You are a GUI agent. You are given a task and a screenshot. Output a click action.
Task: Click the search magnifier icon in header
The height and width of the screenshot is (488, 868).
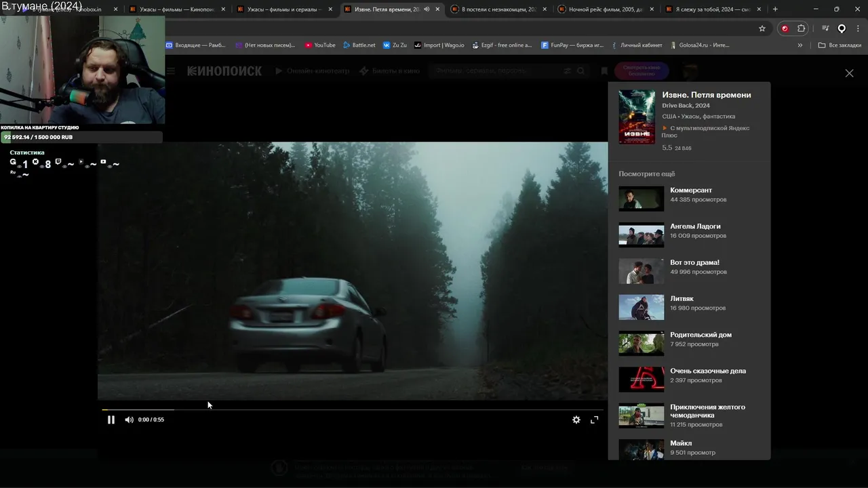tap(581, 71)
